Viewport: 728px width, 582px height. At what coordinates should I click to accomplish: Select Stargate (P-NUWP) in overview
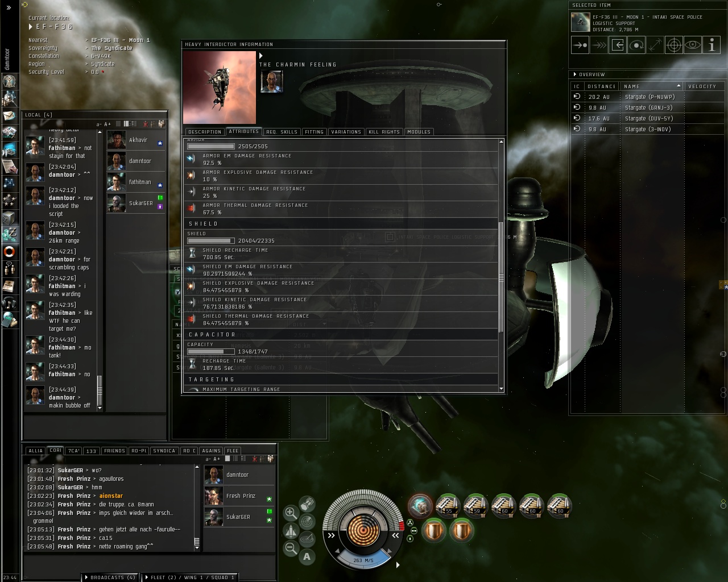click(x=647, y=97)
